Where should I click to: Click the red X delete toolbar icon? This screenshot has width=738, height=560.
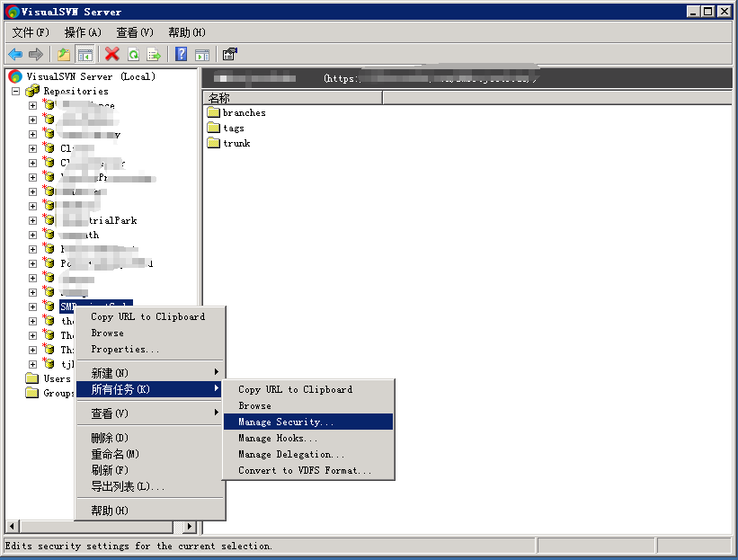pos(112,55)
